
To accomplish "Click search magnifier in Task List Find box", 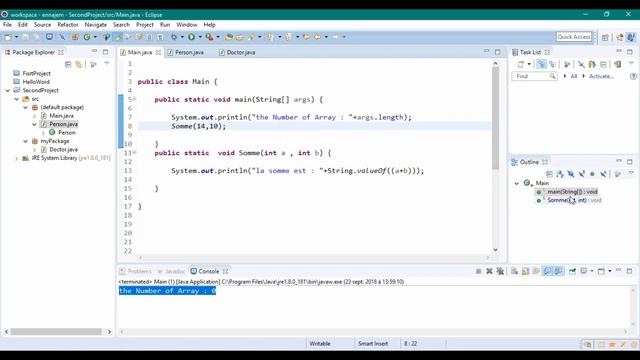I will coord(552,76).
